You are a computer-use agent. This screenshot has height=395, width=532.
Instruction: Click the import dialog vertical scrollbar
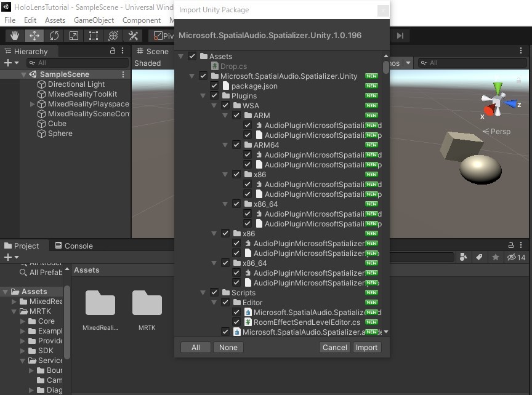[x=386, y=67]
